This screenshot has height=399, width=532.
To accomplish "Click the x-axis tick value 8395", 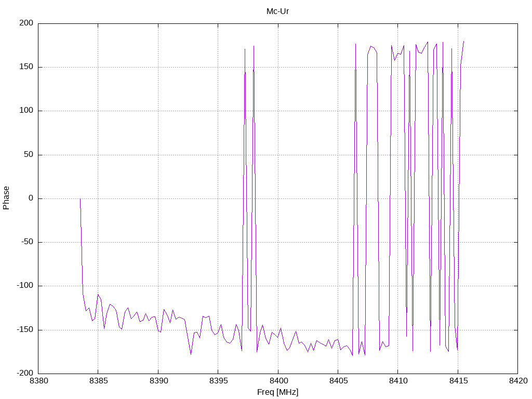I will pos(219,381).
